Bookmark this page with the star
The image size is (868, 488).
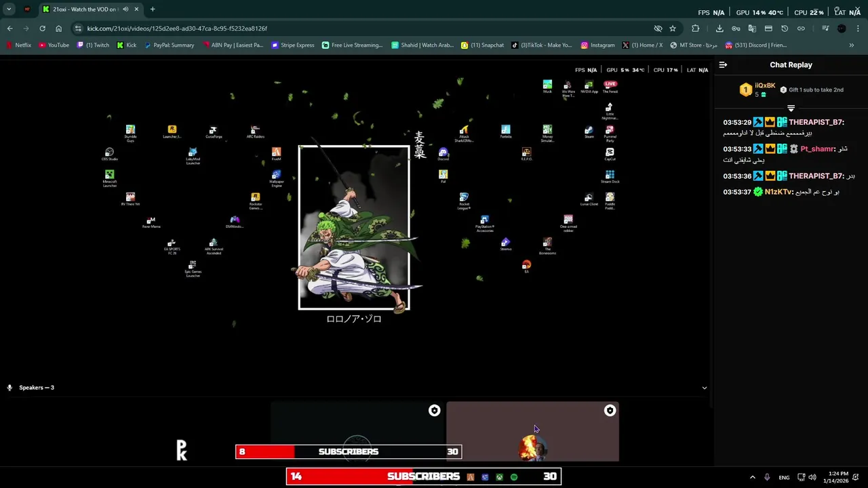coord(673,28)
